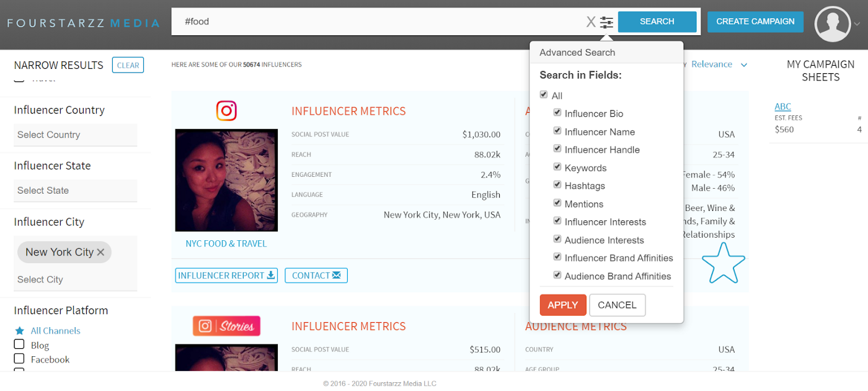
Task: Open the Select State dropdown
Action: point(75,191)
